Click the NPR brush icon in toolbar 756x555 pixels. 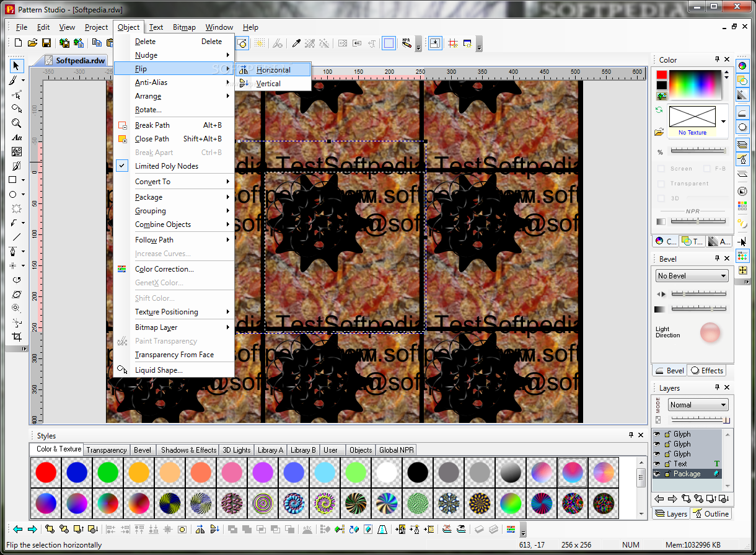[x=407, y=43]
